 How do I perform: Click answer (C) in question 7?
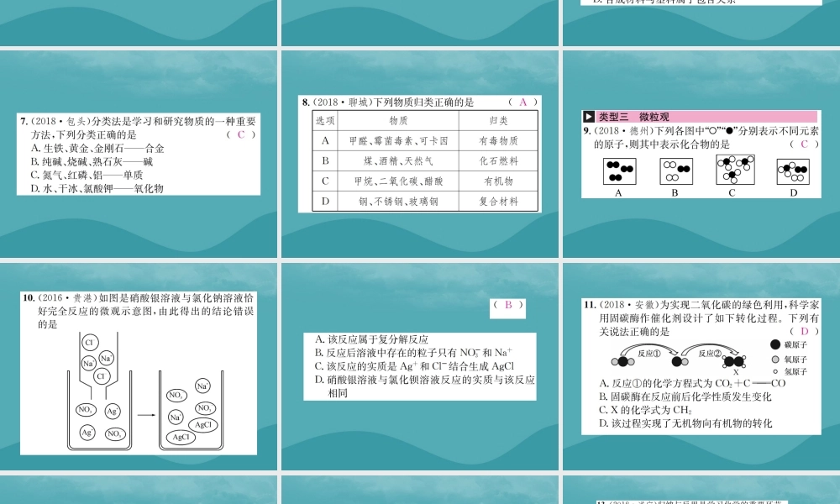(x=240, y=134)
